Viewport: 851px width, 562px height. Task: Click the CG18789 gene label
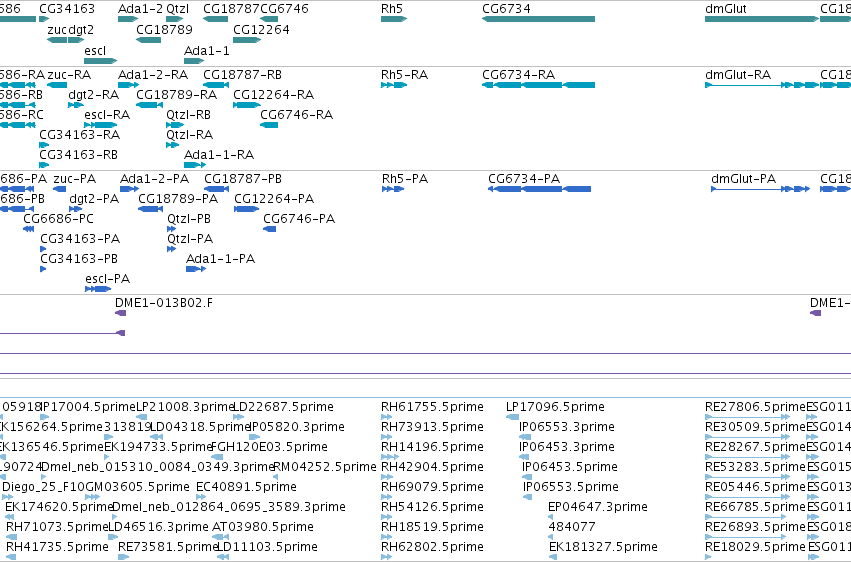(164, 29)
